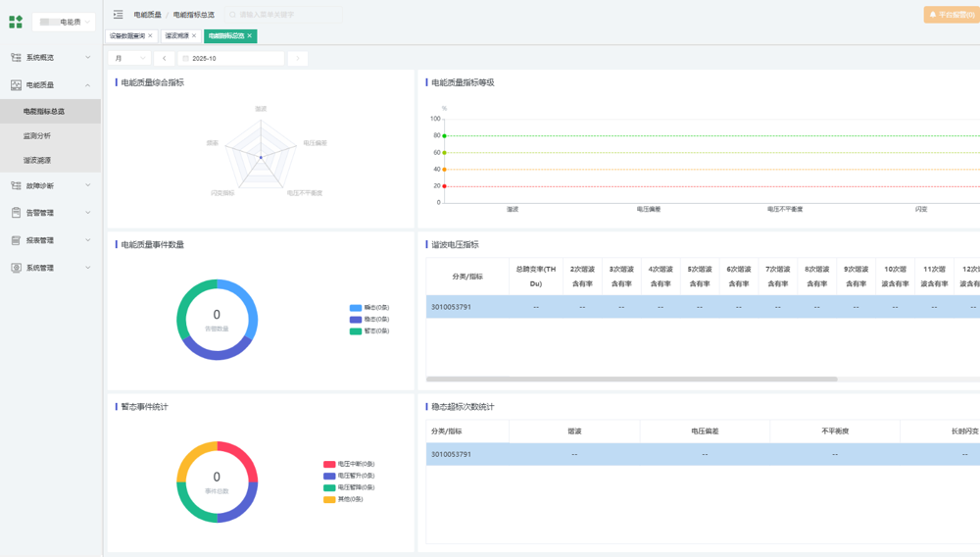980x557 pixels.
Task: Open the 月 period dropdown
Action: (128, 59)
